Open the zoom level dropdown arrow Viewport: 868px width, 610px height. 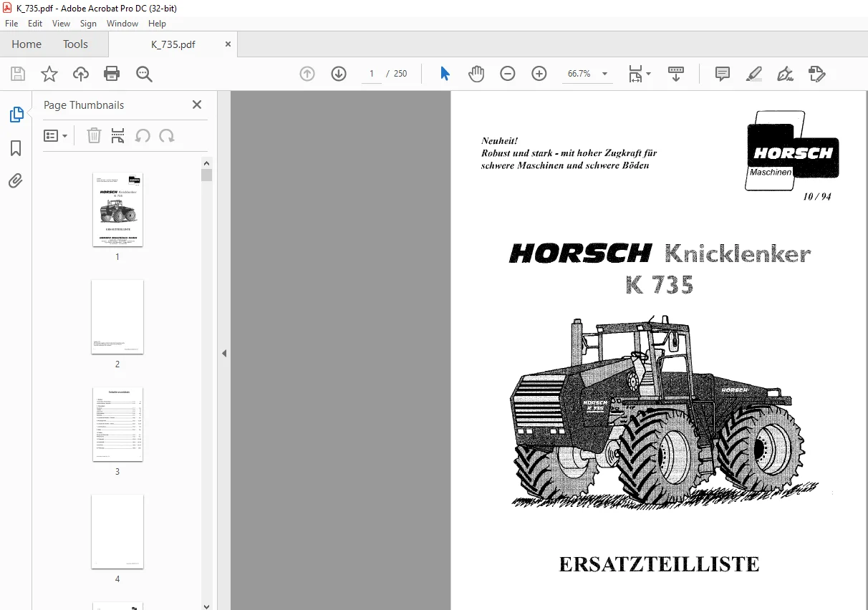604,74
